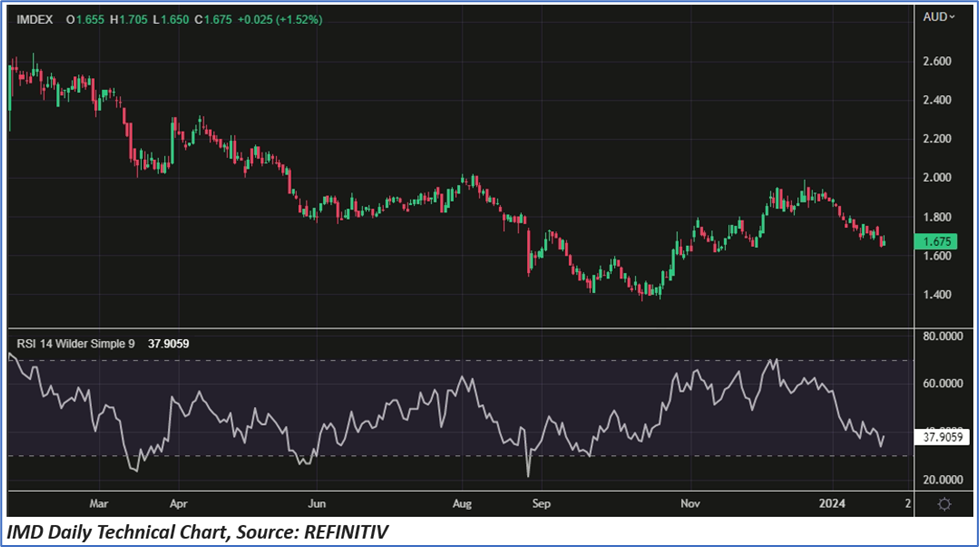Click the 2024 label on time axis
979x547 pixels.
coord(832,503)
